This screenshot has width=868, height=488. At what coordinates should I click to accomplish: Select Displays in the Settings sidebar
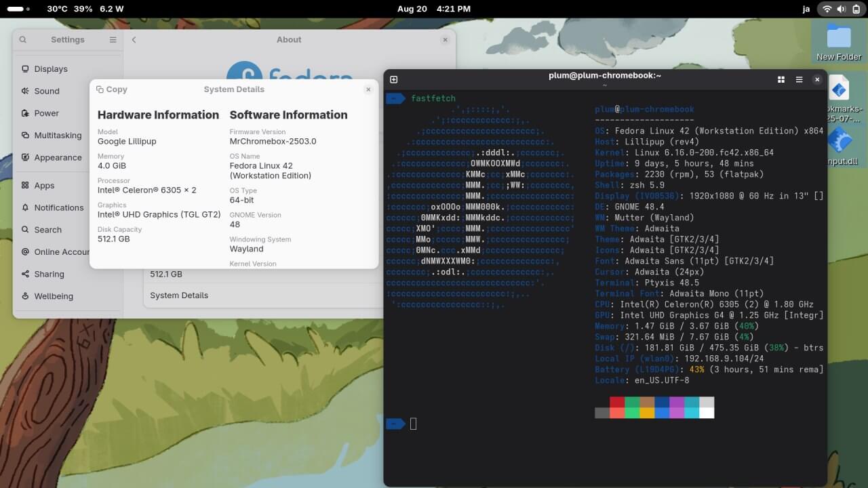pos(51,69)
